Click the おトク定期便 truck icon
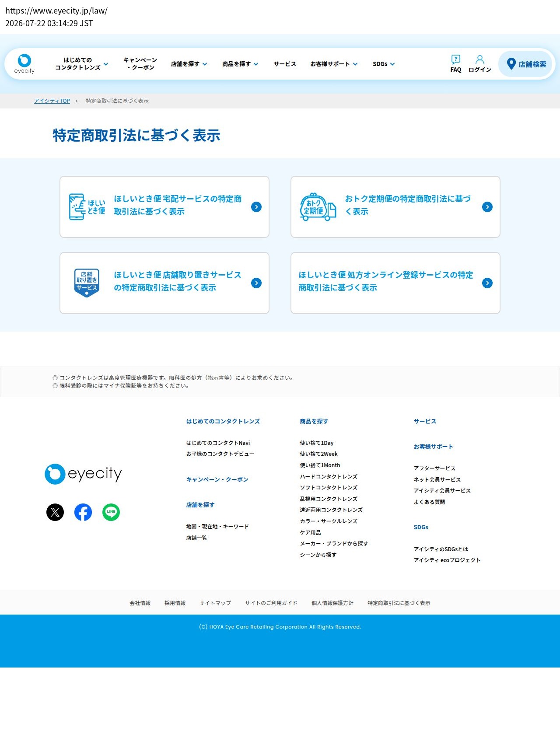560x755 pixels. click(318, 207)
